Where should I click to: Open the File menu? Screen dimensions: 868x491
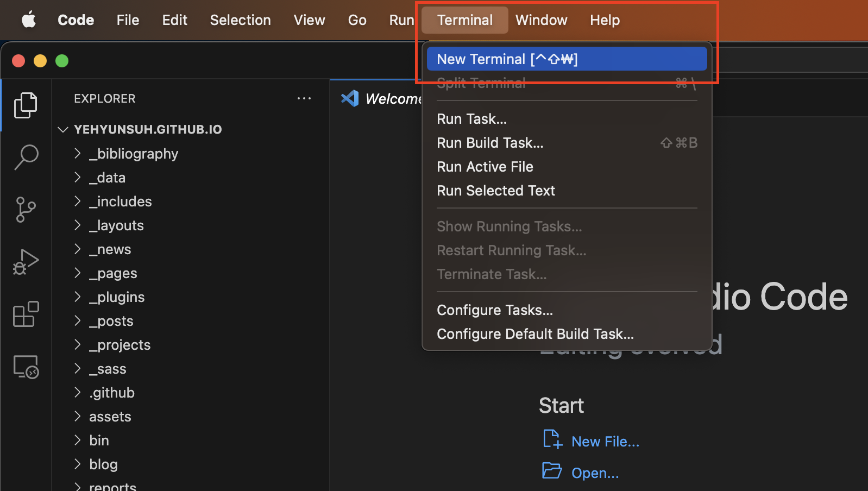128,20
